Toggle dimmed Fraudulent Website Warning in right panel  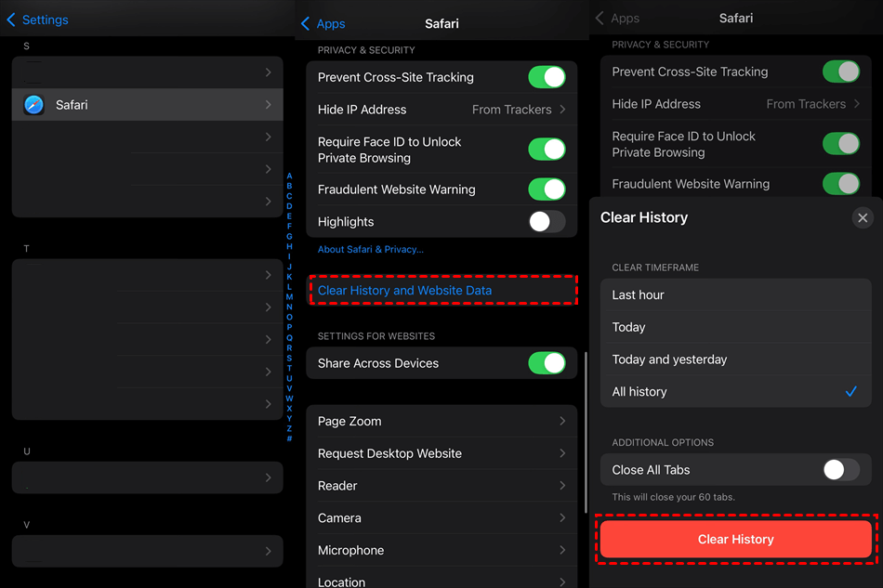tap(841, 184)
